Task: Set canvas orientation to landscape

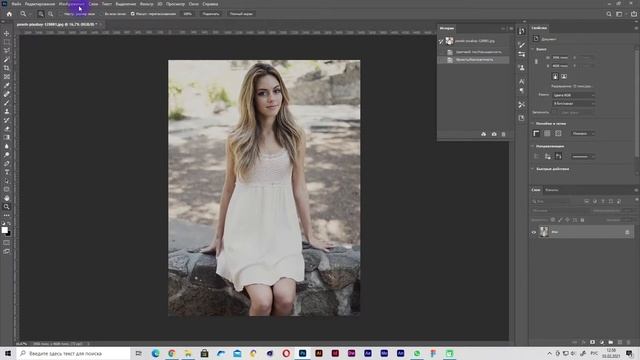Action: click(564, 76)
